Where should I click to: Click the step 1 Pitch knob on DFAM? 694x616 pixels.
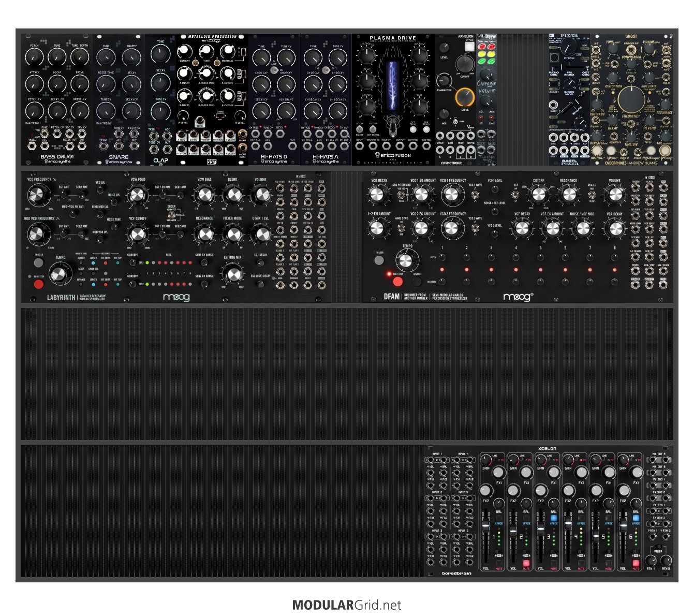pos(442,257)
